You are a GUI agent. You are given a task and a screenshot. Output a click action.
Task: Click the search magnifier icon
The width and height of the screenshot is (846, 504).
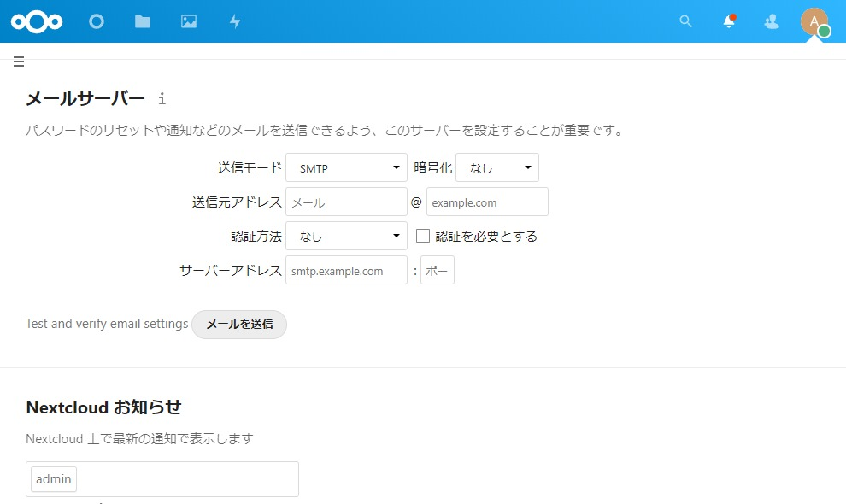pos(685,21)
